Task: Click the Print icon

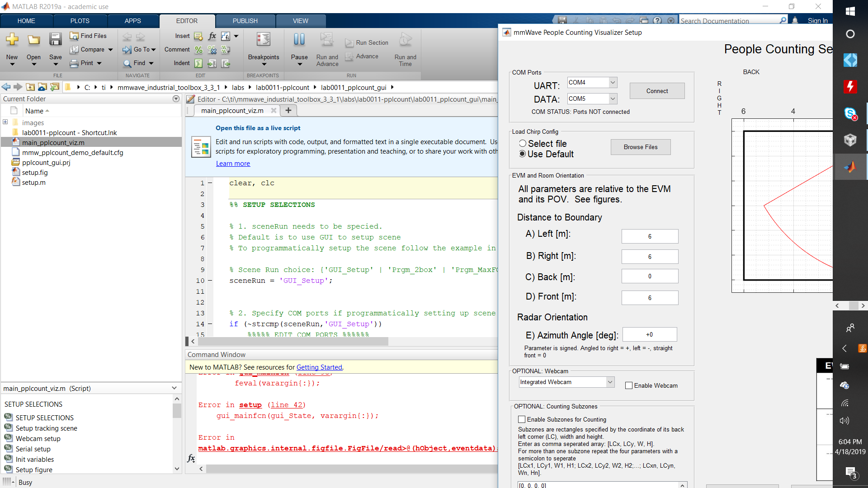Action: pyautogui.click(x=74, y=63)
